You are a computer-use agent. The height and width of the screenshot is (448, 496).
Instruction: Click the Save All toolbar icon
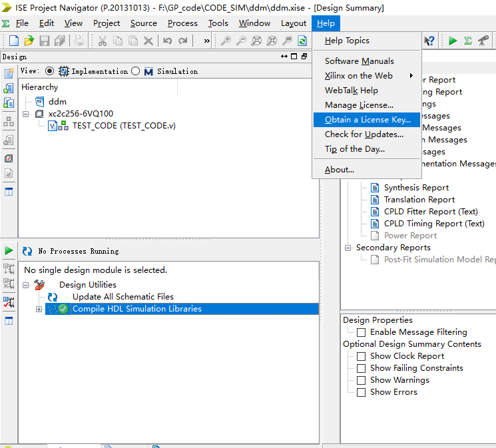[59, 41]
